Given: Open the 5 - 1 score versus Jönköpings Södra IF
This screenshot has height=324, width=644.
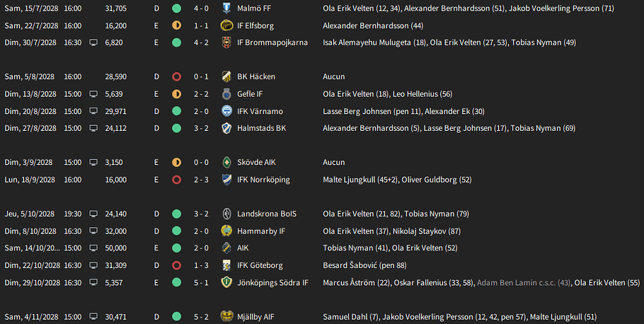Looking at the screenshot, I should click(201, 282).
